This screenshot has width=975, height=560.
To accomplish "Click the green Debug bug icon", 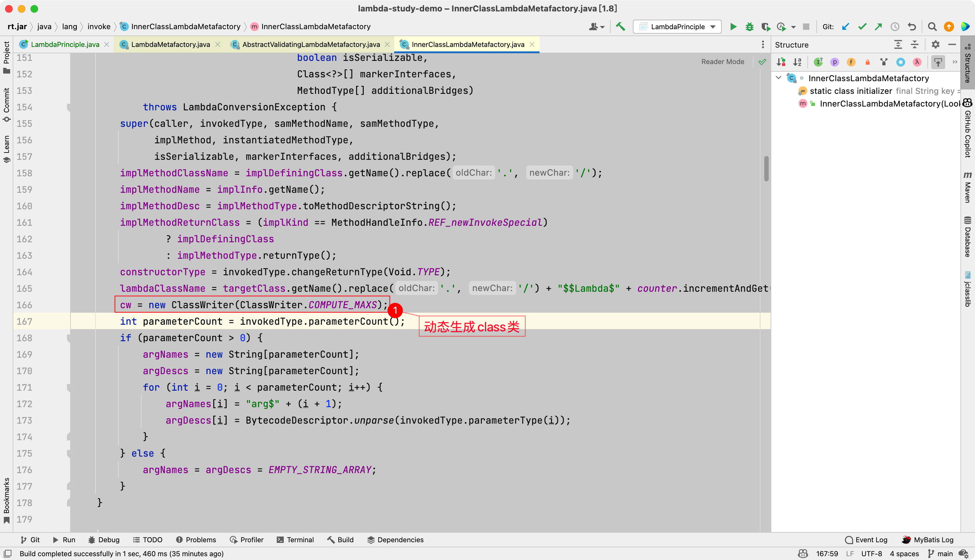I will (x=749, y=27).
